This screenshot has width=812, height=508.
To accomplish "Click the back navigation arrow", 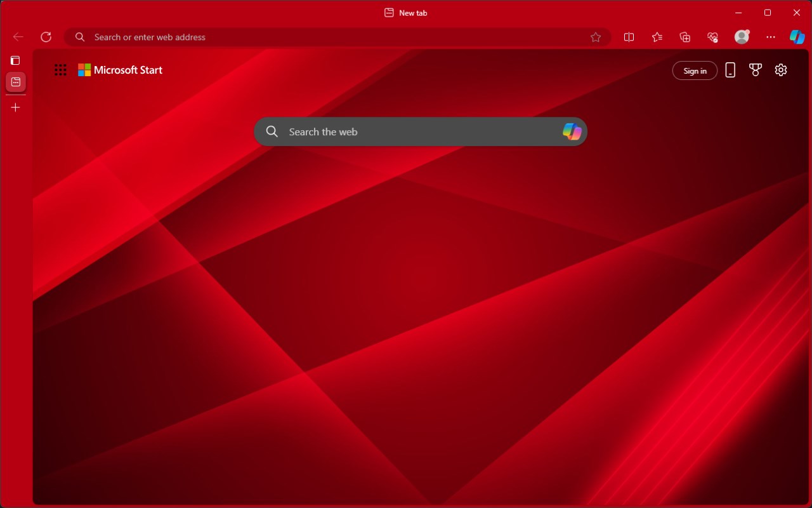I will 18,37.
